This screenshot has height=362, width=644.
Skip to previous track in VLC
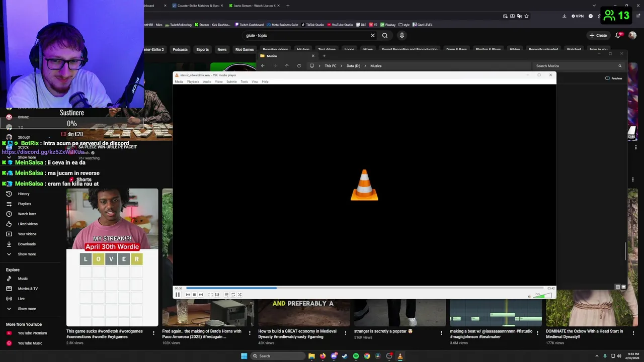188,295
